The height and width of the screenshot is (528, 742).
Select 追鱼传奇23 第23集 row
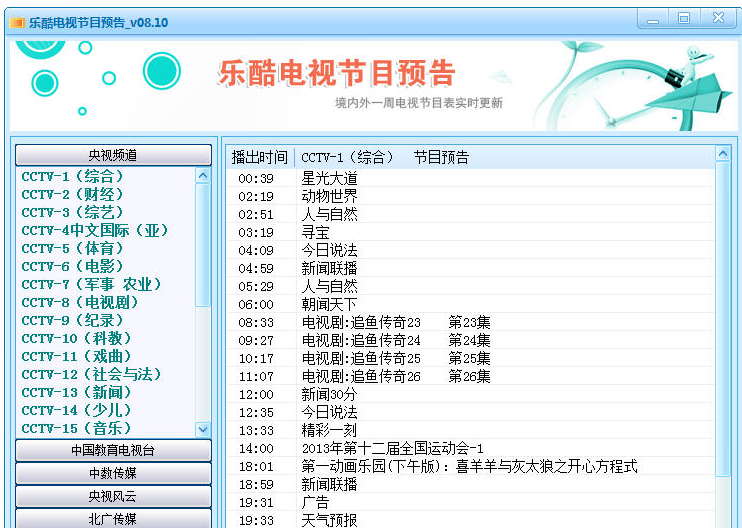coord(470,322)
